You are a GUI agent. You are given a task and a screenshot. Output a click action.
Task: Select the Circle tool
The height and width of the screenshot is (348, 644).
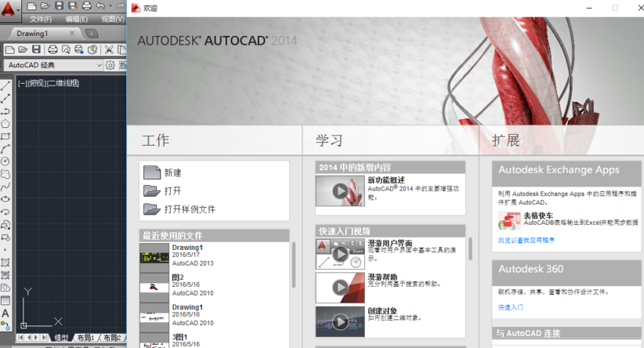(5, 161)
